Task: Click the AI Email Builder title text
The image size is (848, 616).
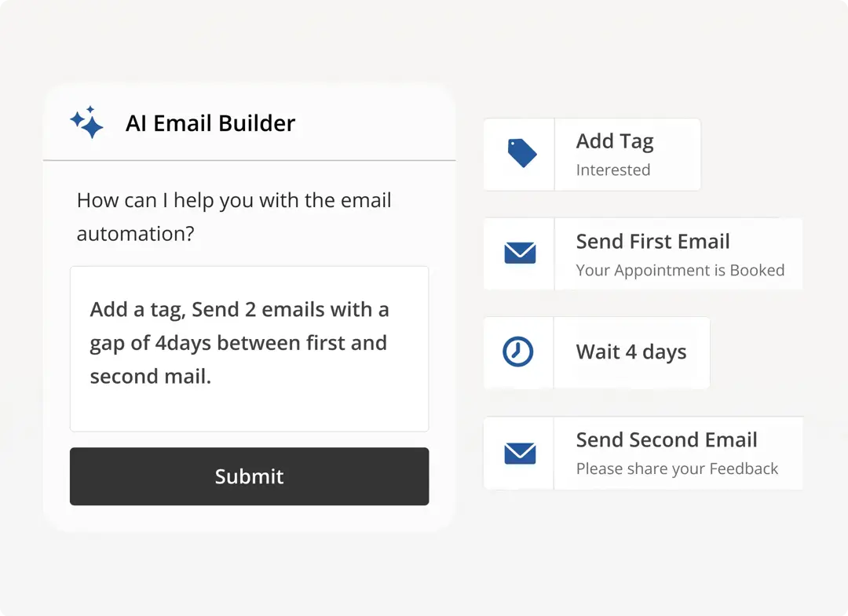Action: point(210,122)
